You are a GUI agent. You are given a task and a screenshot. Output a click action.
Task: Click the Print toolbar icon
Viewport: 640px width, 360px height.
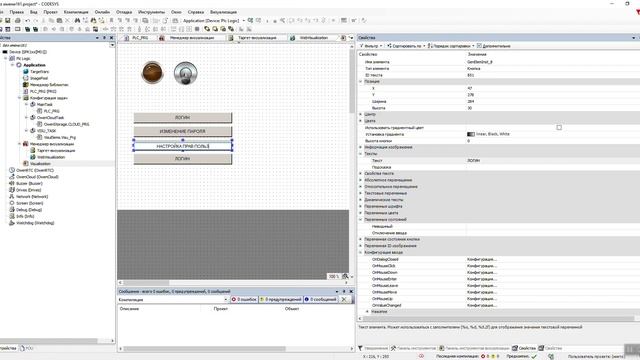18,20
